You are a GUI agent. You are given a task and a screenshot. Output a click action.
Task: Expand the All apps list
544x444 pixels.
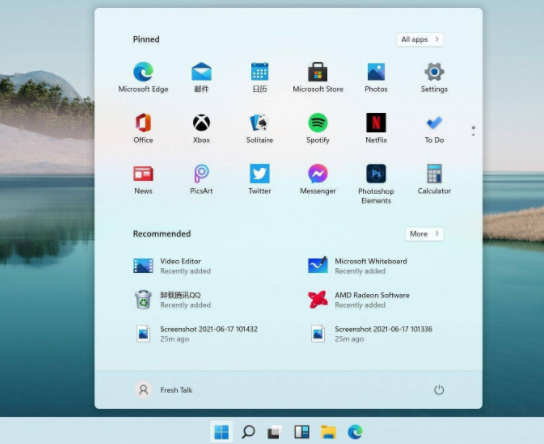pos(420,40)
